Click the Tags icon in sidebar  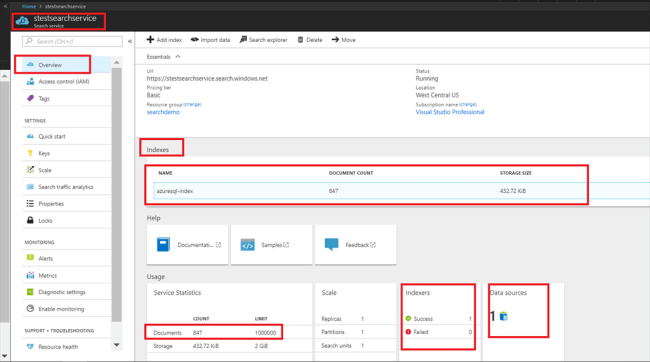pyautogui.click(x=30, y=98)
